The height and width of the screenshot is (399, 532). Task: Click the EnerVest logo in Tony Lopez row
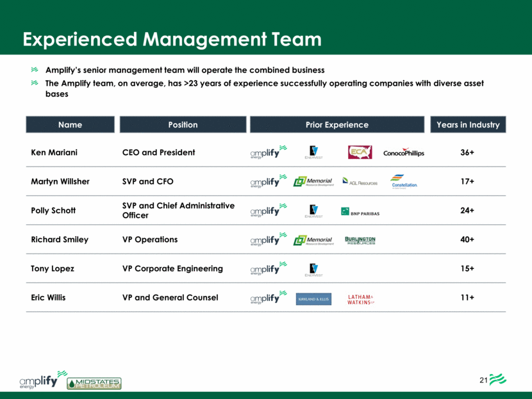314,270
